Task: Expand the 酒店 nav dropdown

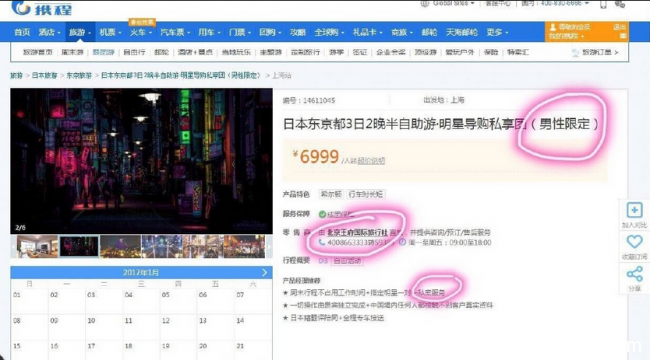Action: coord(59,33)
